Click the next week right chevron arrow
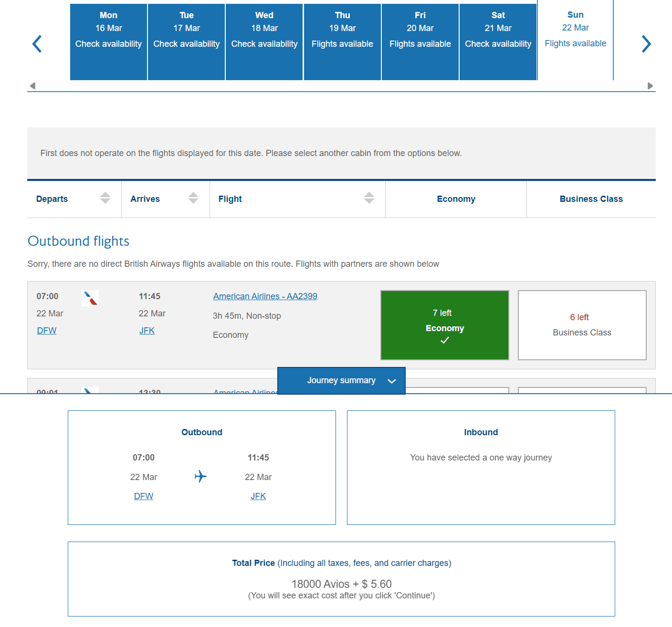 [x=646, y=44]
